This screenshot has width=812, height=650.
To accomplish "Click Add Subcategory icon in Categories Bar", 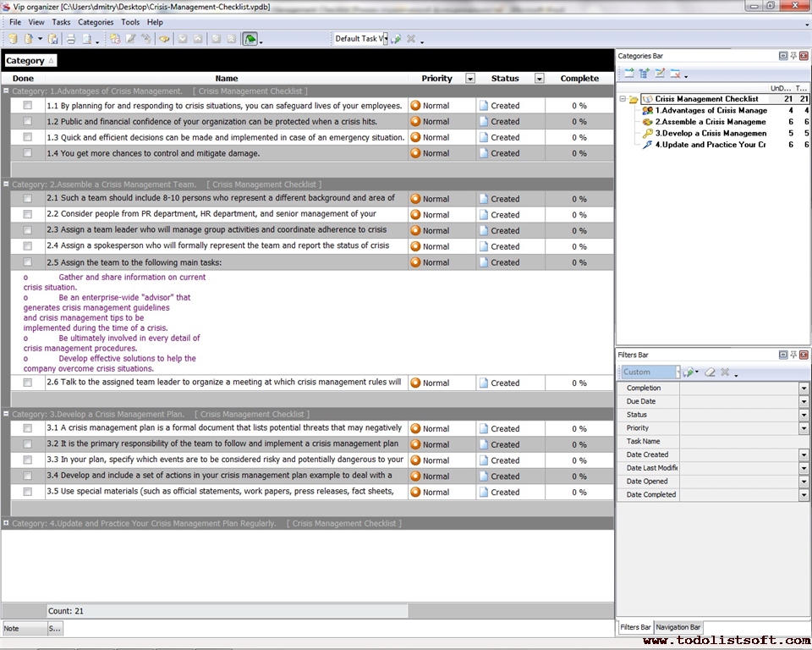I will (x=644, y=74).
